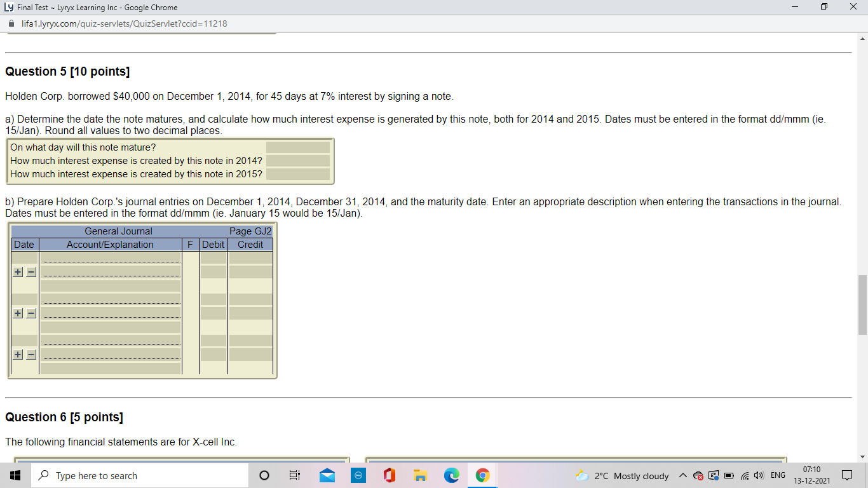The height and width of the screenshot is (488, 868).
Task: Click the Debit field of the first journal entry
Action: (x=213, y=257)
